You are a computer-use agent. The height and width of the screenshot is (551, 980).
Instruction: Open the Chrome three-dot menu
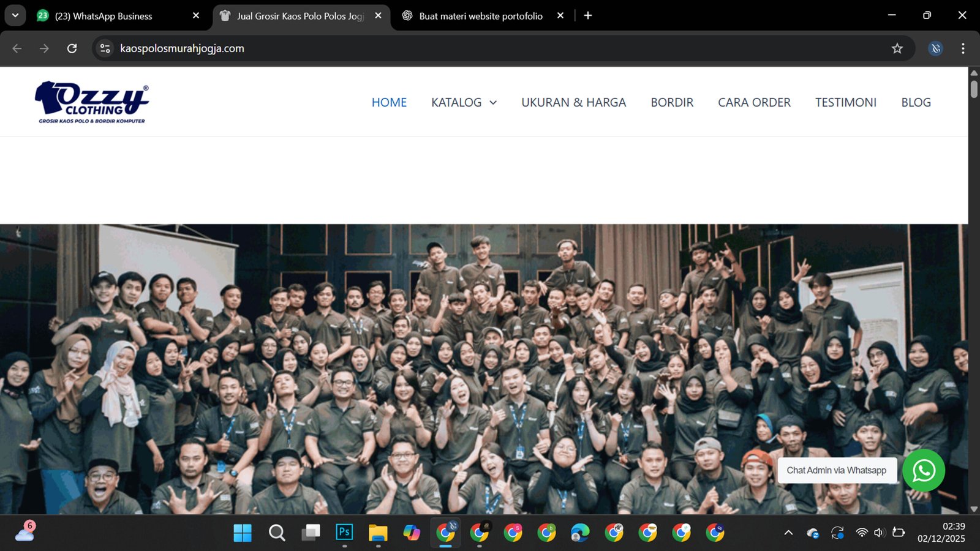point(963,48)
